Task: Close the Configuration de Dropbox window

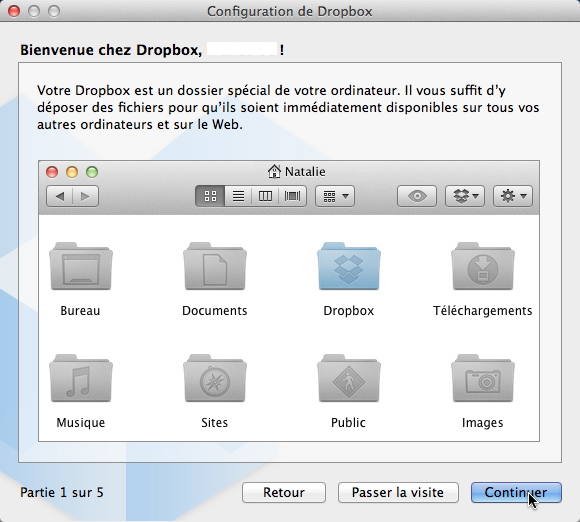Action: coord(14,11)
